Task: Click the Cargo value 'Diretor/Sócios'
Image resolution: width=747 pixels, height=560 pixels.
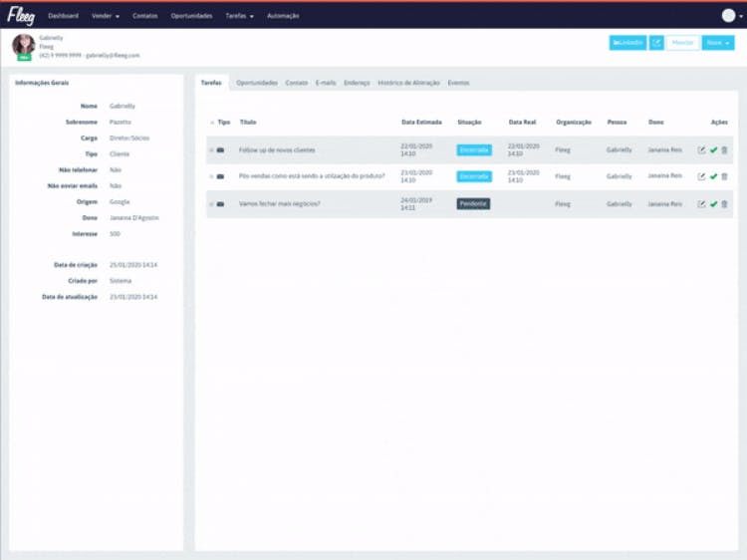Action: click(x=129, y=139)
